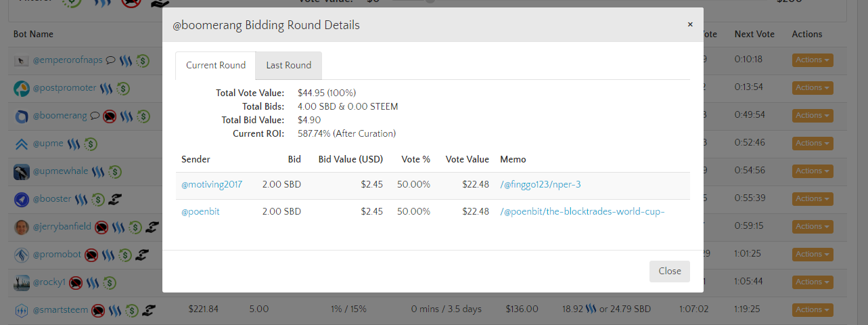This screenshot has width=868, height=325.
Task: Click the no-comments red icon beside @boomerang
Action: coord(110,116)
